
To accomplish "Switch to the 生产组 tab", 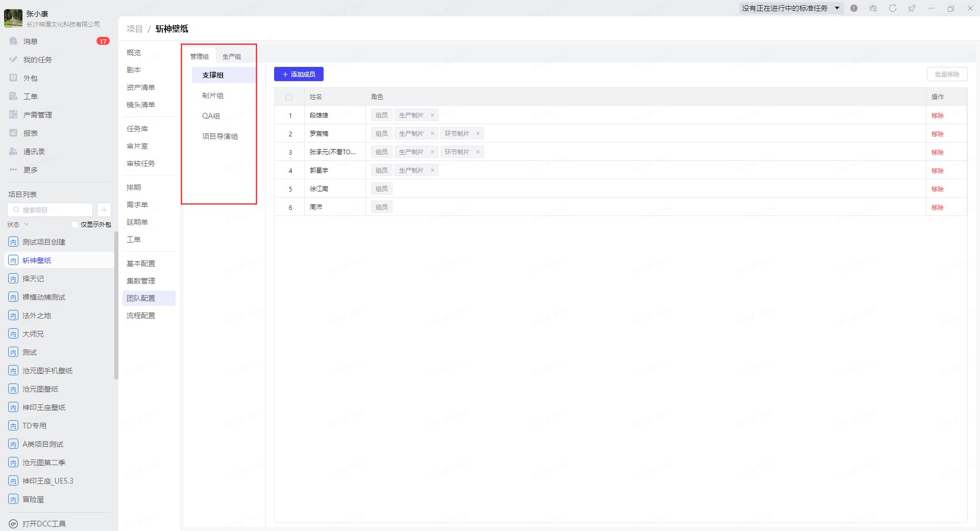I will [x=232, y=57].
